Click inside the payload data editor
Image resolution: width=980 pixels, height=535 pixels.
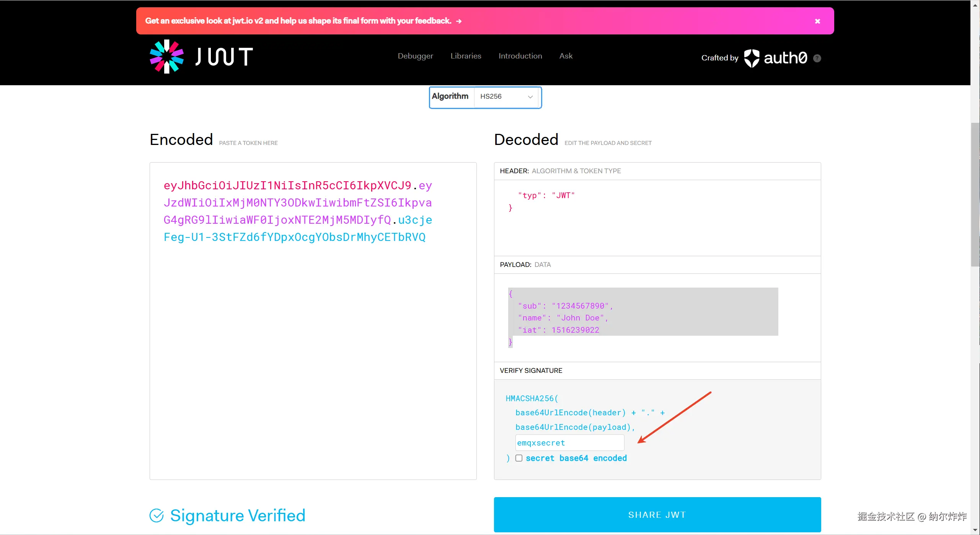pos(643,317)
